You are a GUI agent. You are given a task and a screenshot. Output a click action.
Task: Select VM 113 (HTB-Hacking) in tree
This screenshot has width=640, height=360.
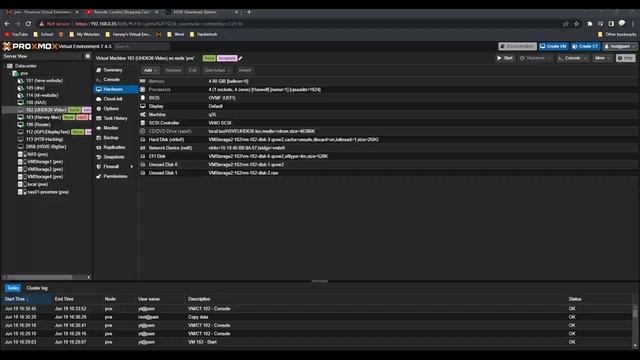pyautogui.click(x=44, y=140)
